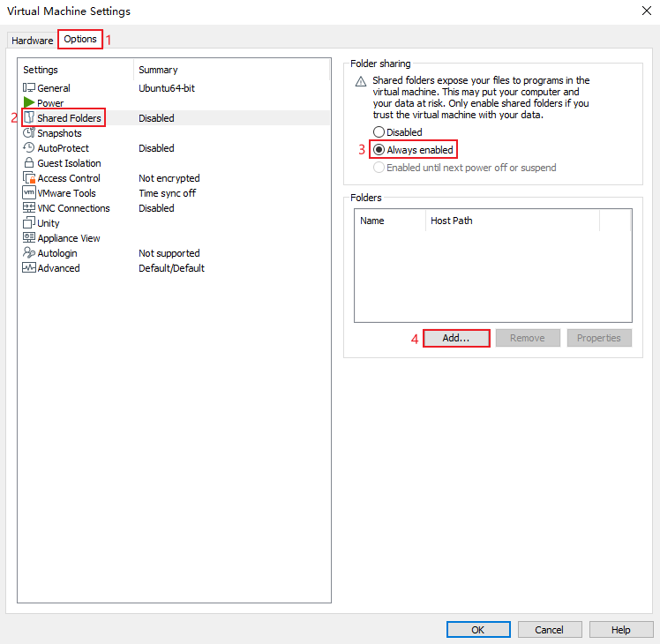Select the Power settings row label
Image resolution: width=660 pixels, height=644 pixels.
click(x=50, y=103)
